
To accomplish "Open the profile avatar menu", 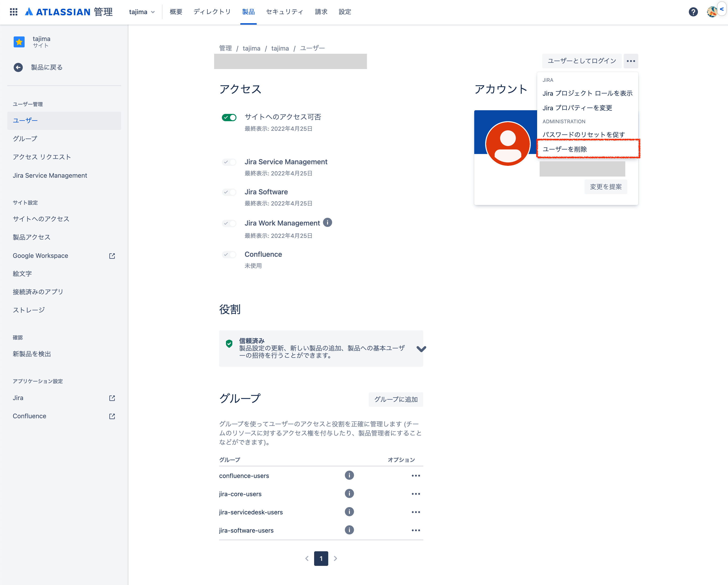I will 712,12.
